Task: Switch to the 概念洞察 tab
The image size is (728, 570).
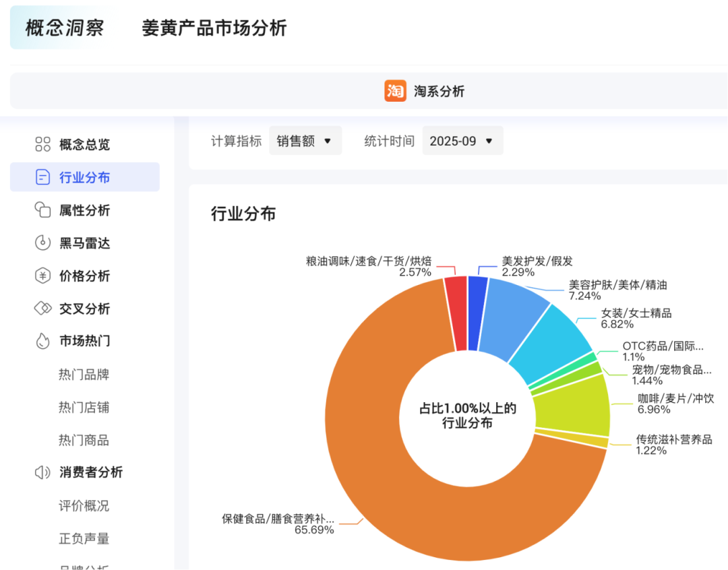Action: (x=65, y=28)
